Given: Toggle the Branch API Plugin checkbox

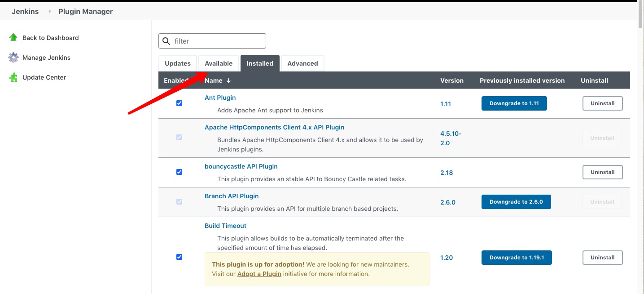Looking at the screenshot, I should [180, 201].
